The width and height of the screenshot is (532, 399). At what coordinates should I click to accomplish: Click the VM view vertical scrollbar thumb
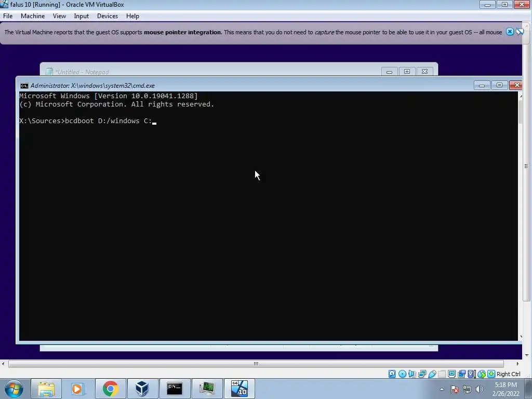pos(527,166)
